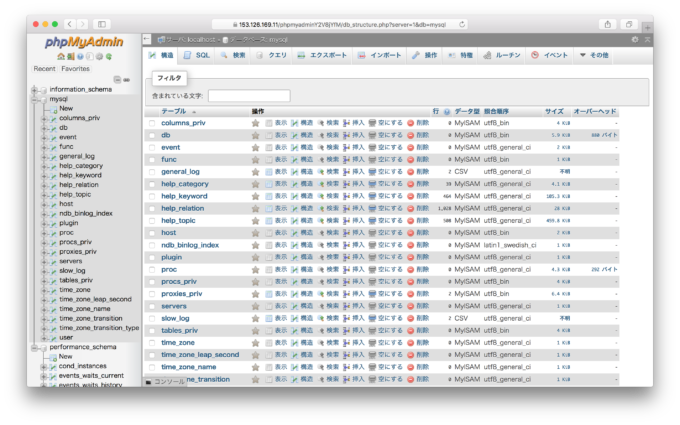This screenshot has height=425, width=680.
Task: Check the box next to the servers table
Action: [153, 306]
